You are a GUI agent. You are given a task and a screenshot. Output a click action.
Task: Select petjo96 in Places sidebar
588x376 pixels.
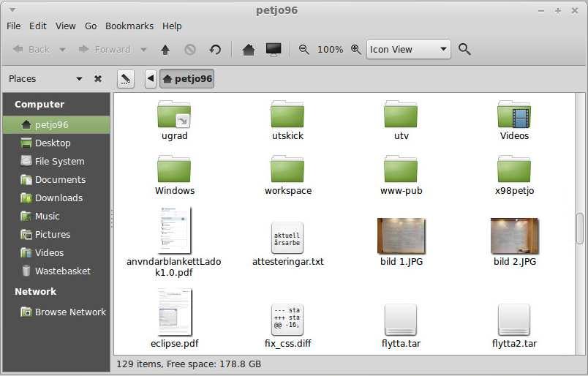tap(56, 125)
